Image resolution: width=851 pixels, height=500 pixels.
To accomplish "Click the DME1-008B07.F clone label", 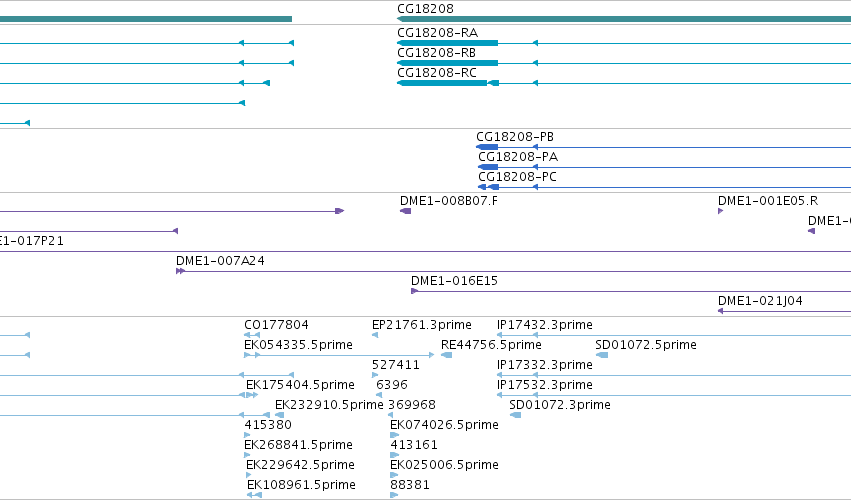I will [449, 201].
